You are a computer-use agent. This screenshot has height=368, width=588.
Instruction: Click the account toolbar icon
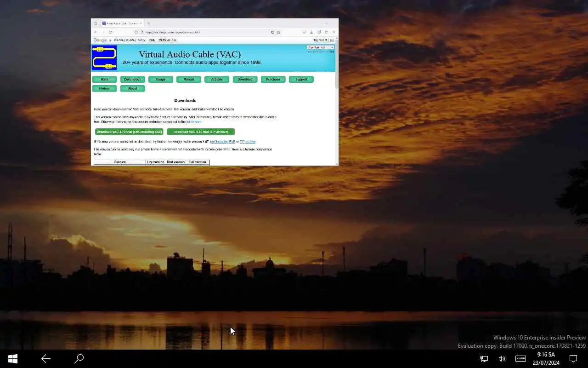coord(319,32)
